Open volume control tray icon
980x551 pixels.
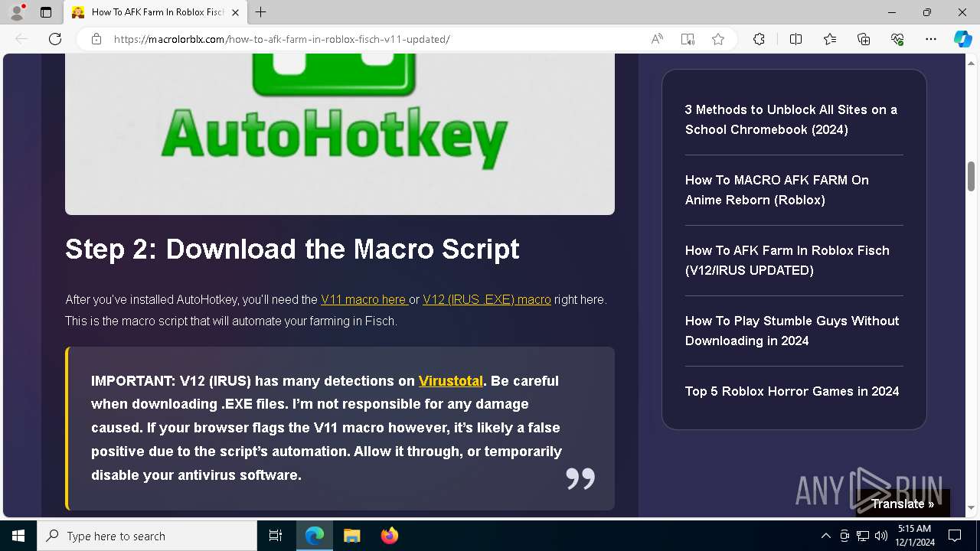coord(881,536)
